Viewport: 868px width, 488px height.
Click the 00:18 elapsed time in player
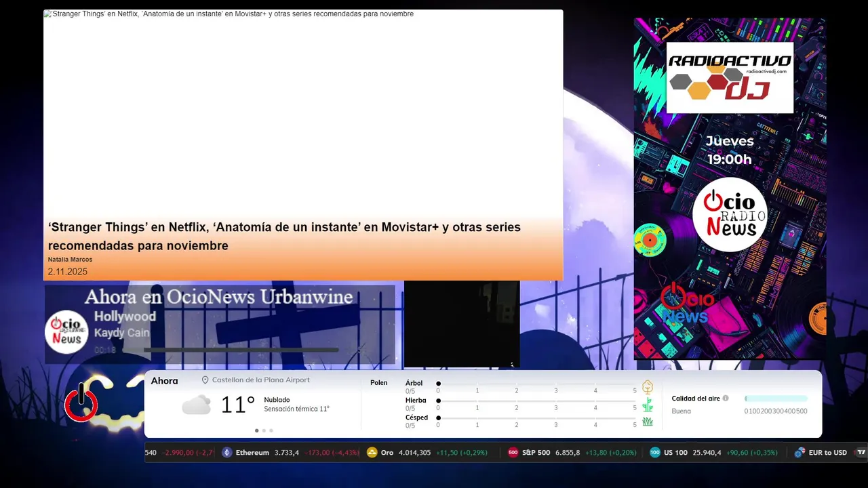(x=105, y=350)
